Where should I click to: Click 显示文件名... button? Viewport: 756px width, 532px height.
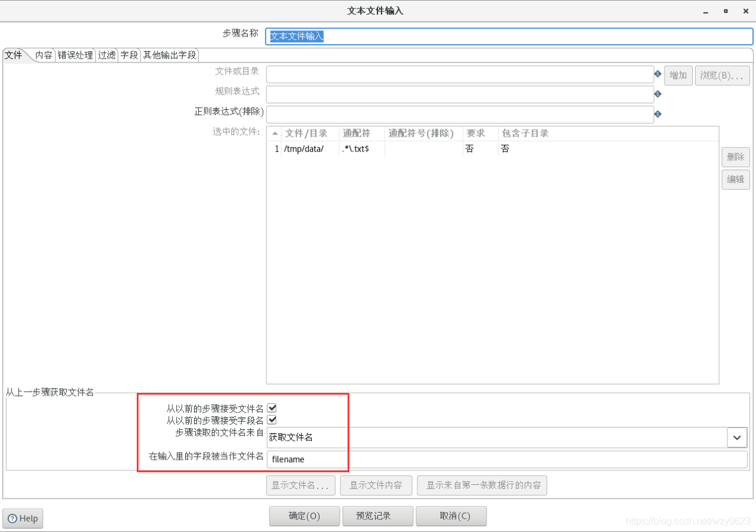(x=300, y=485)
